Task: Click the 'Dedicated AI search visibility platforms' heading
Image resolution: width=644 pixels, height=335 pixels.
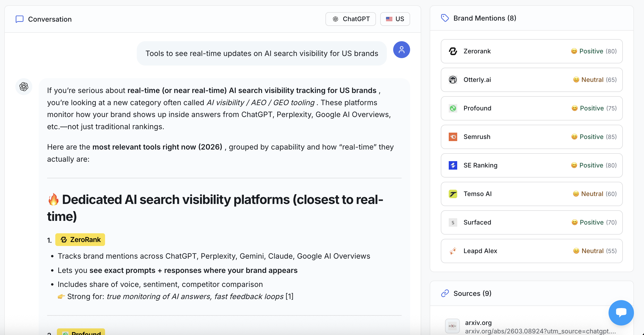Action: point(215,208)
